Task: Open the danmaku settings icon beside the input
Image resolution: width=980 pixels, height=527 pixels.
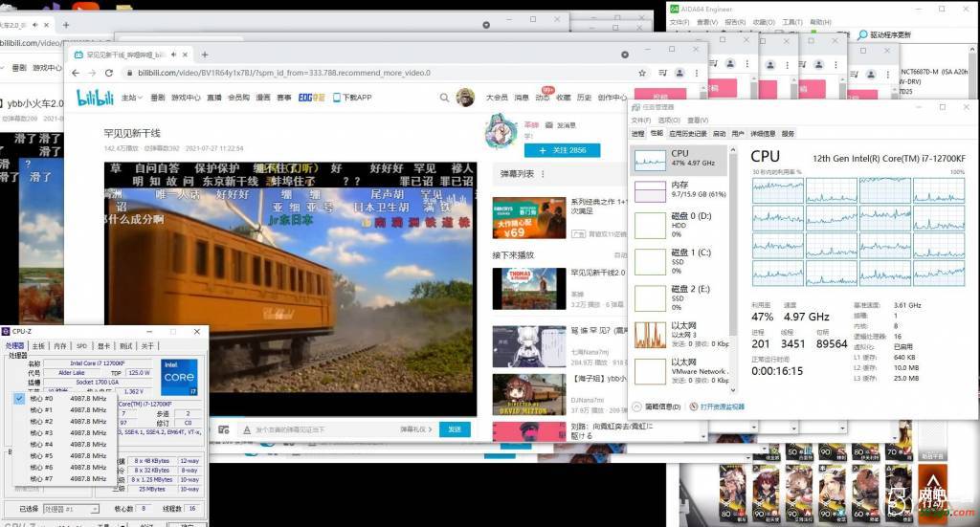Action: point(224,429)
